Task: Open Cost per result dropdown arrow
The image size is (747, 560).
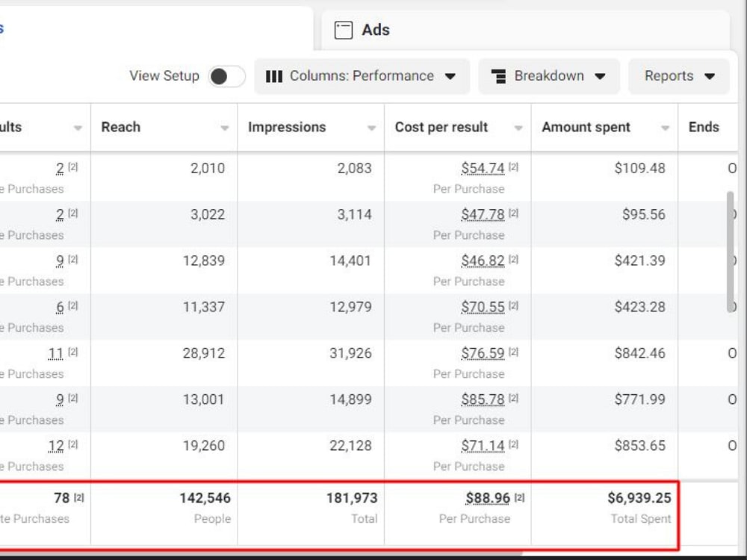Action: tap(518, 128)
